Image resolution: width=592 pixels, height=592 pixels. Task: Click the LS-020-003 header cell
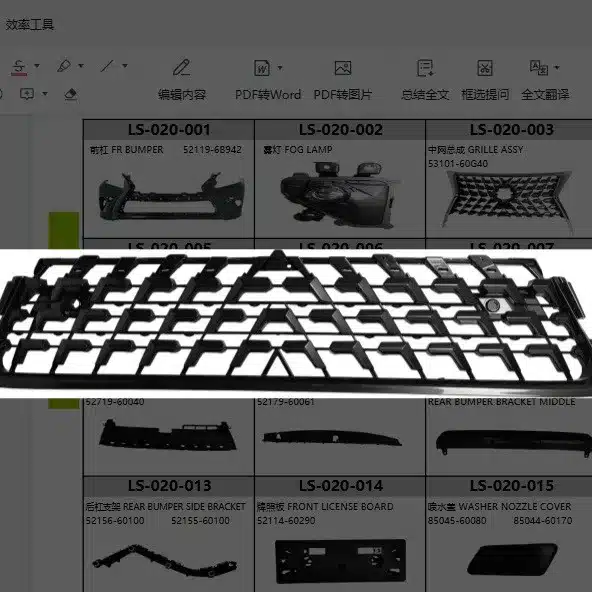click(x=509, y=130)
